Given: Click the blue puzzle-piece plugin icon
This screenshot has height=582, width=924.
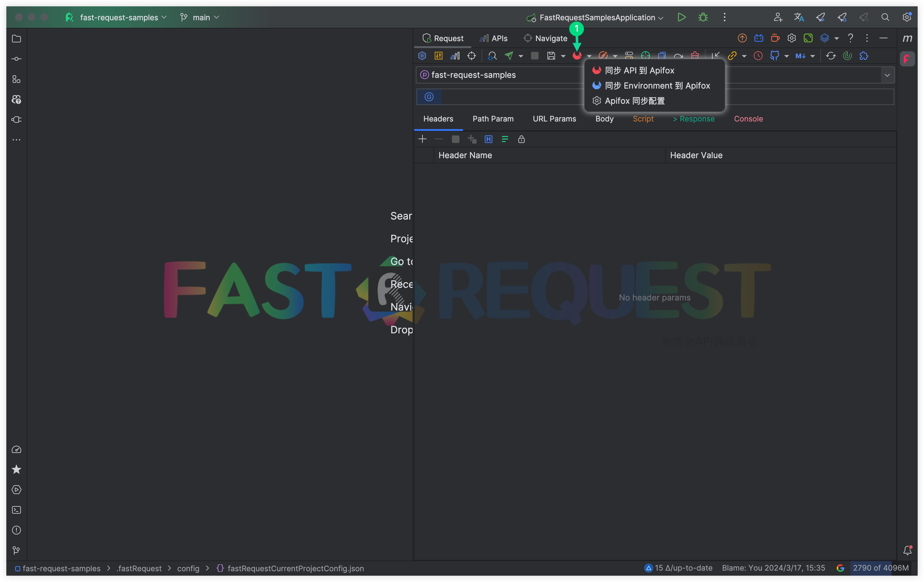Looking at the screenshot, I should tap(865, 56).
